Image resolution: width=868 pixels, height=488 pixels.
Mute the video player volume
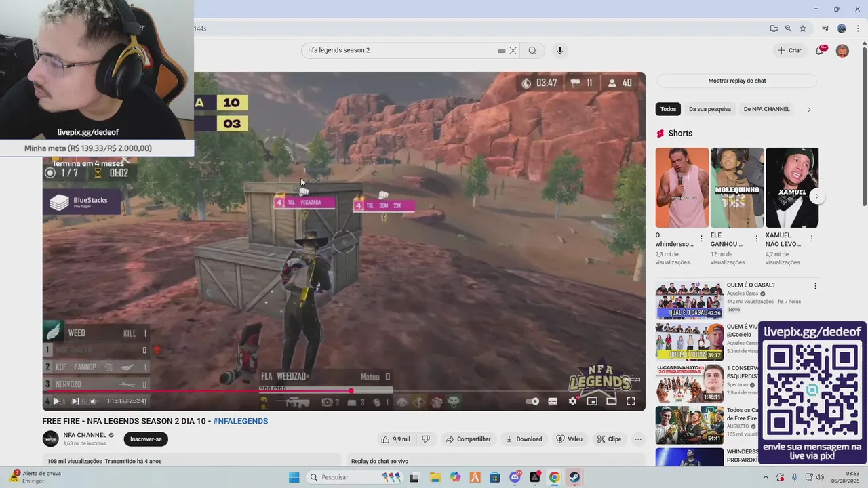click(93, 401)
